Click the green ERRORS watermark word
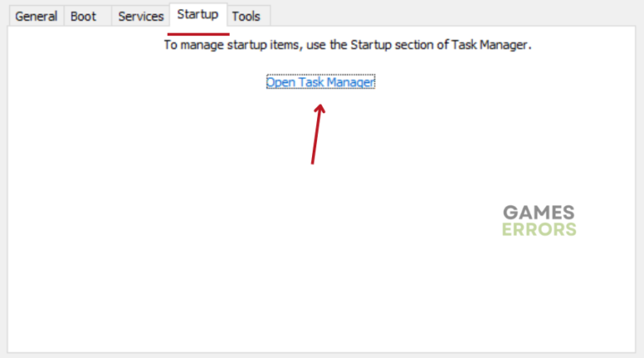The height and width of the screenshot is (358, 644). click(x=539, y=229)
